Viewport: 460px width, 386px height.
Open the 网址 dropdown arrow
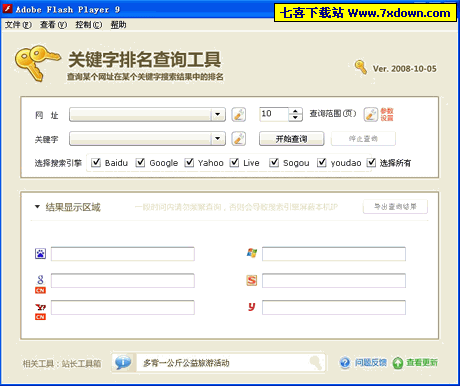click(218, 114)
